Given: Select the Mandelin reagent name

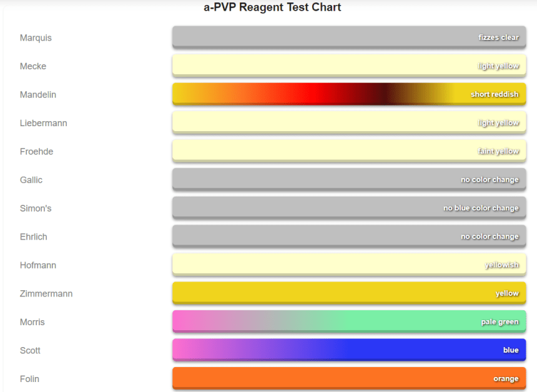Looking at the screenshot, I should pos(37,95).
